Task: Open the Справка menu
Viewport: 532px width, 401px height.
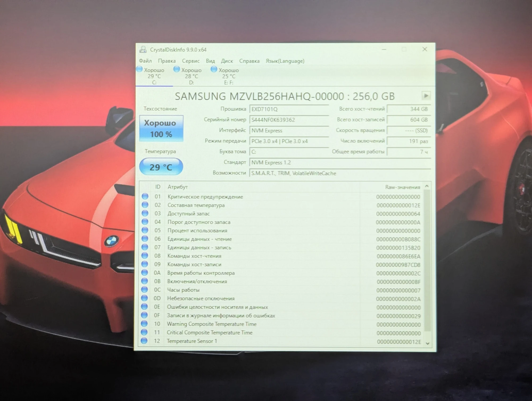Action: click(249, 61)
